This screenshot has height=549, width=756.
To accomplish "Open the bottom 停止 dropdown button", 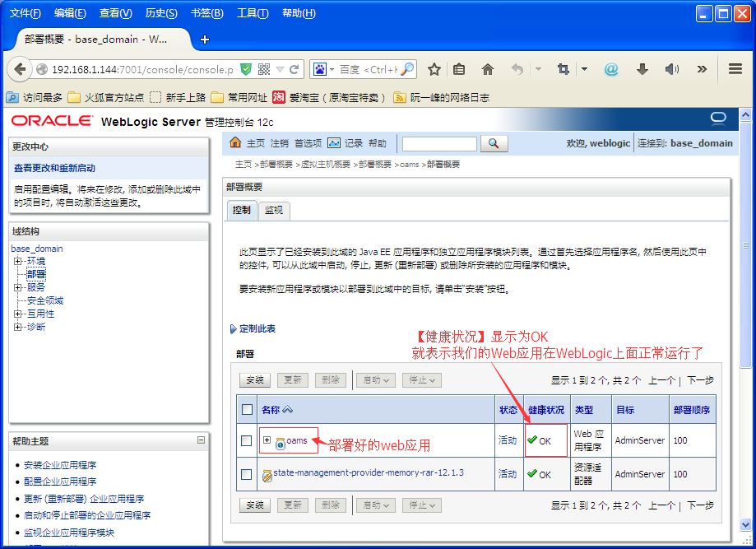I will pos(422,505).
